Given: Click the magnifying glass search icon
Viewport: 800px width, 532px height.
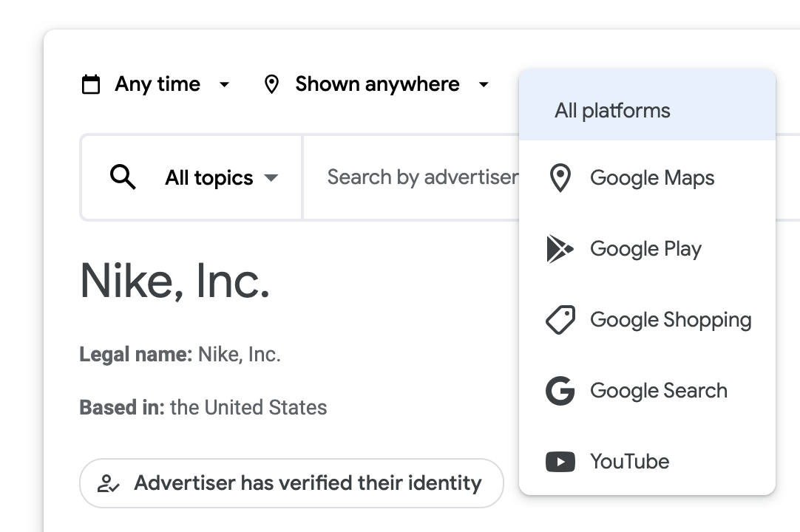Looking at the screenshot, I should tap(123, 177).
